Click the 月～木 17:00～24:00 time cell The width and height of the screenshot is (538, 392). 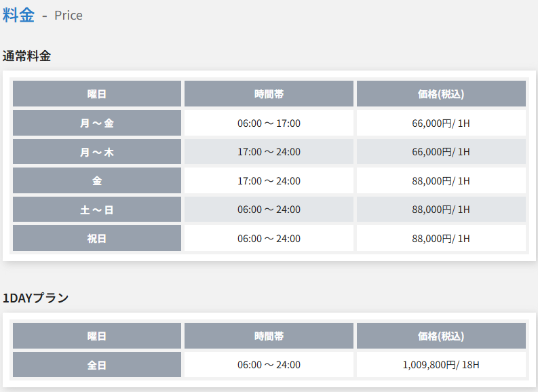point(269,152)
